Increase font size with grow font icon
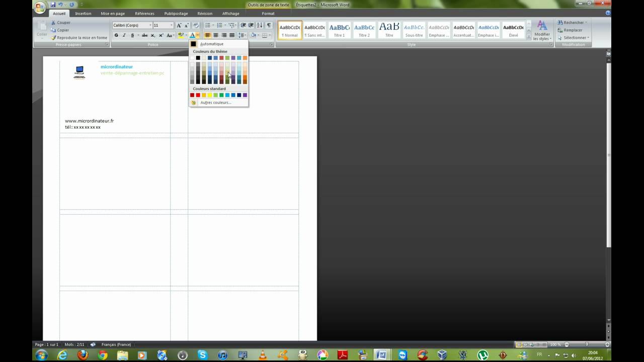 tap(179, 25)
